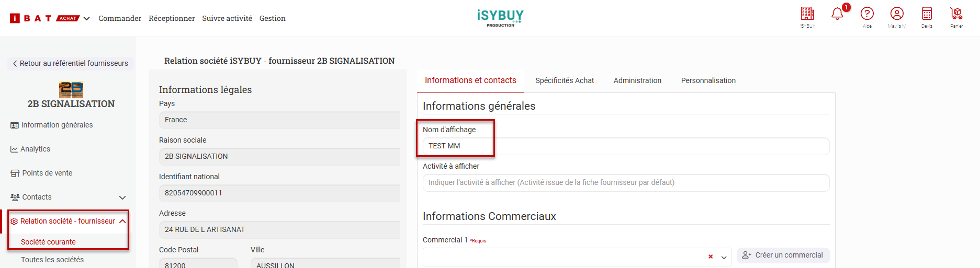Click Raison sociale field 2B SIGNALISATION
This screenshot has height=268, width=980.
tap(279, 157)
